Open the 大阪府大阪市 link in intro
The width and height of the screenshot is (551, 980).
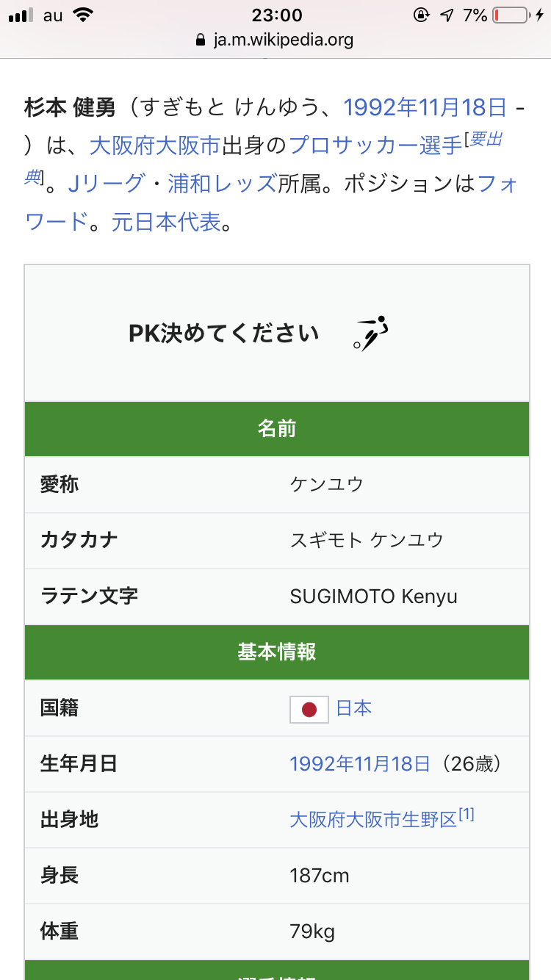click(155, 145)
